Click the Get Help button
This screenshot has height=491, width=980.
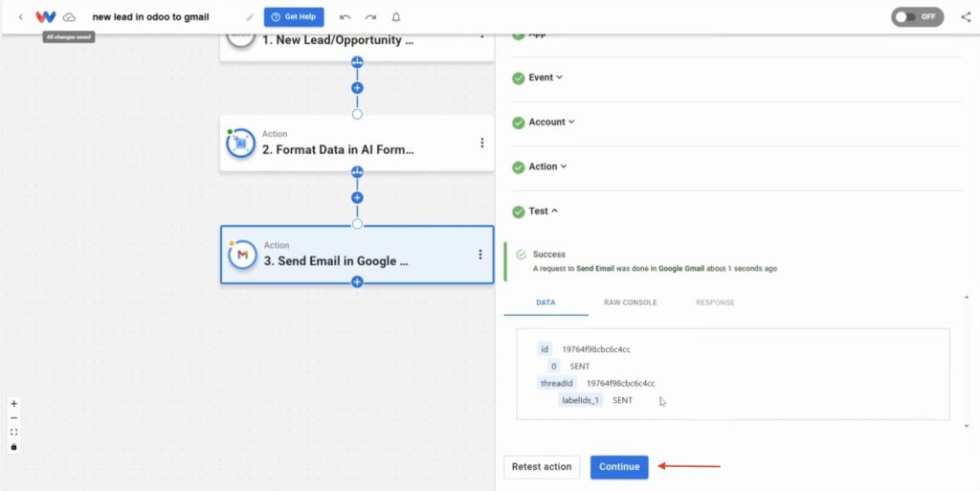[294, 17]
